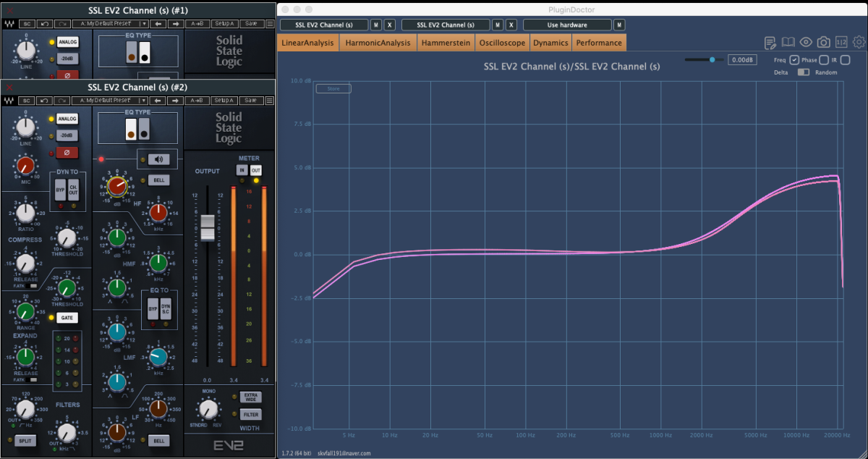Toggle EXTRA WIDE button
Image resolution: width=868 pixels, height=459 pixels.
251,396
